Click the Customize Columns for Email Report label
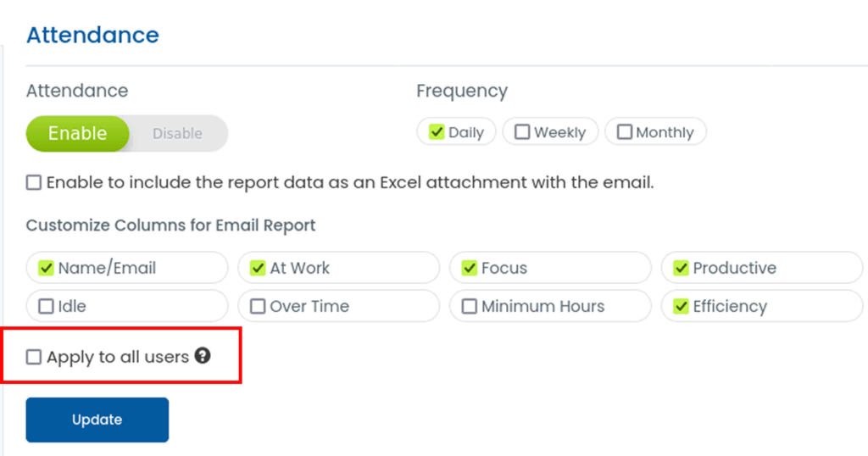The height and width of the screenshot is (456, 868). [x=170, y=225]
